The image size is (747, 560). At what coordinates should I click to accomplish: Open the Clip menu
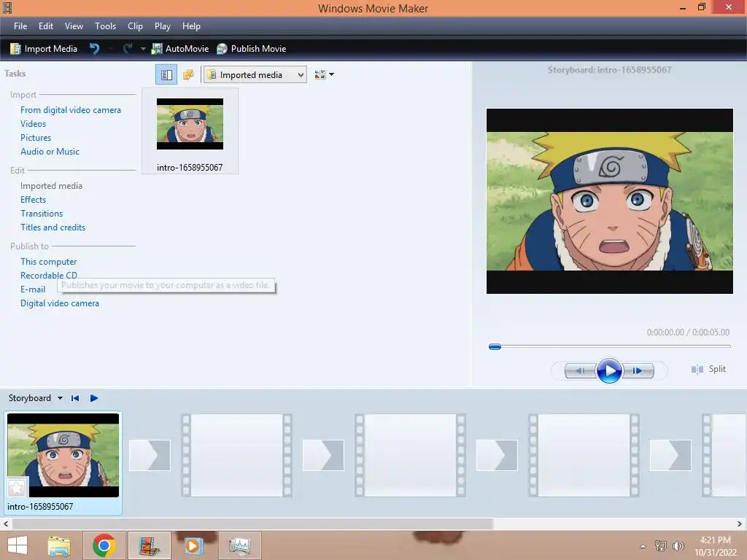[x=135, y=26]
